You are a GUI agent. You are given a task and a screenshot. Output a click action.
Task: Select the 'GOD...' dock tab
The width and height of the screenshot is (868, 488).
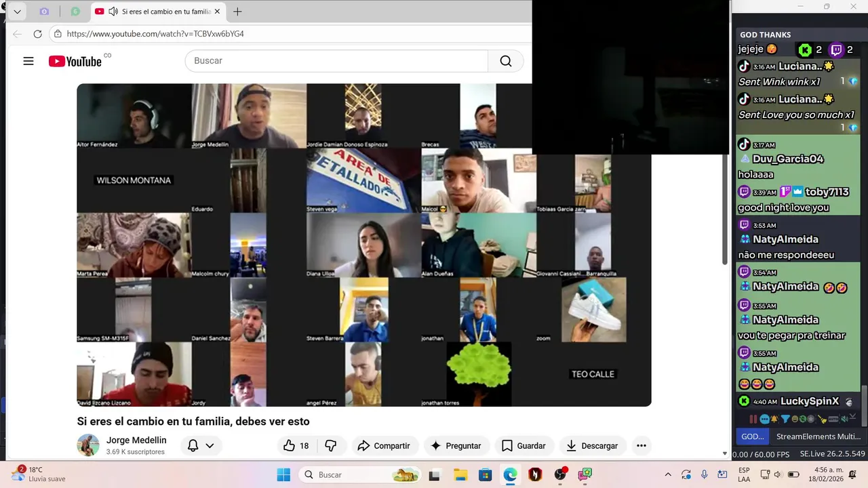pos(753,436)
